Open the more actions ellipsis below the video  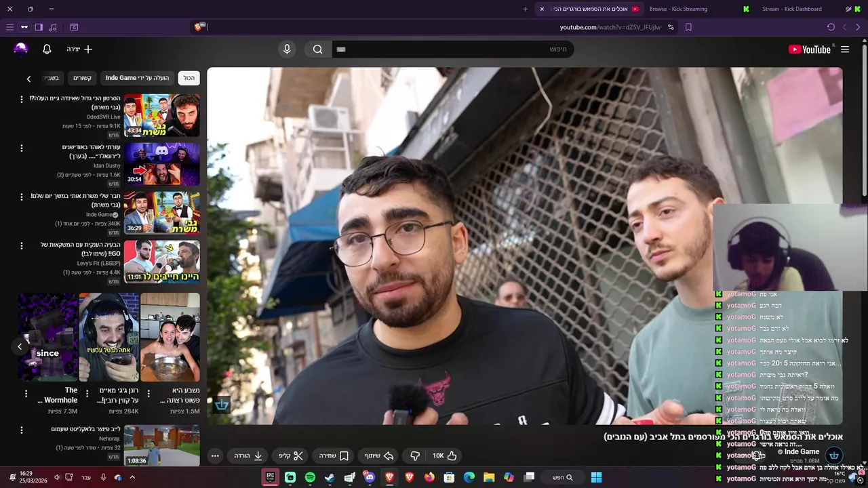point(215,455)
